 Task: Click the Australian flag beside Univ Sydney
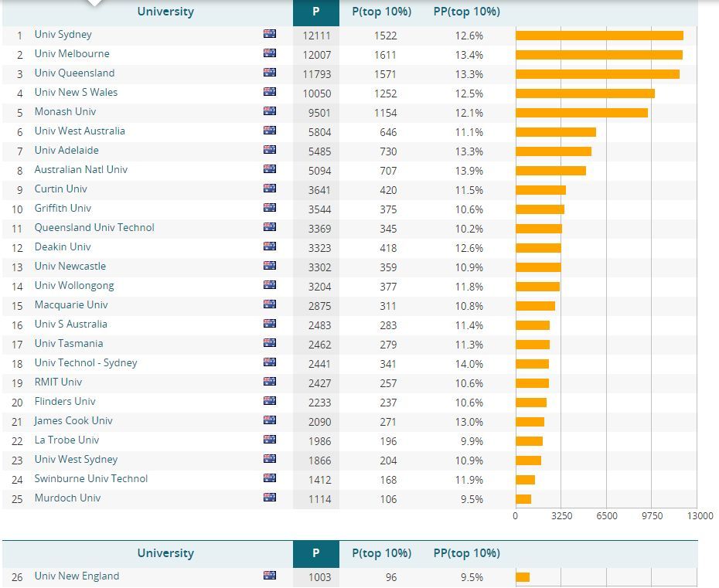click(270, 33)
